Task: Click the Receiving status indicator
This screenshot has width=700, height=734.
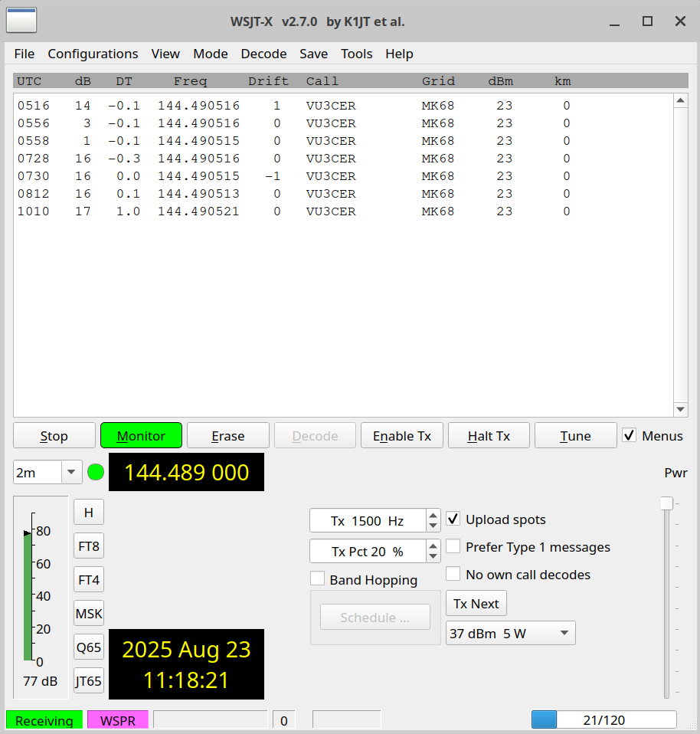Action: tap(44, 720)
